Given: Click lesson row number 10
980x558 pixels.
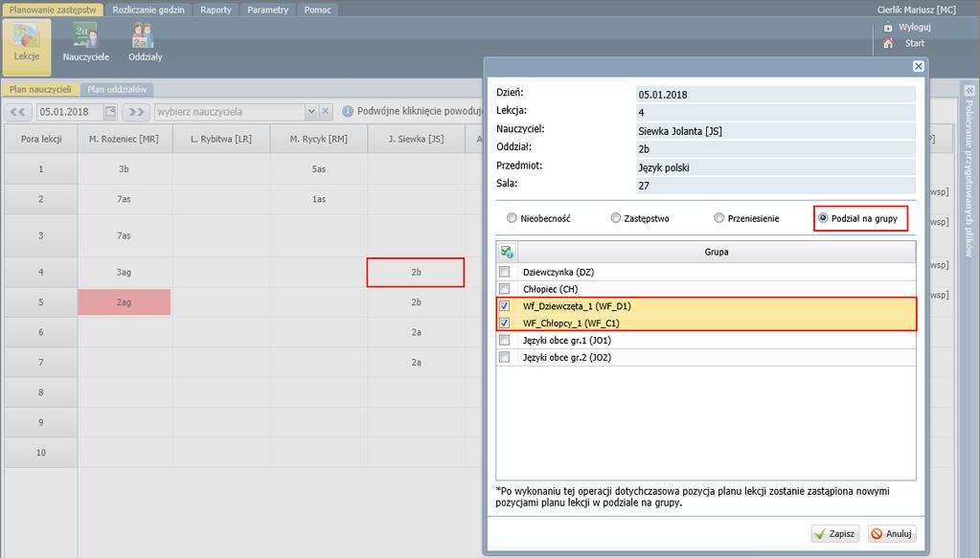Looking at the screenshot, I should tap(40, 453).
